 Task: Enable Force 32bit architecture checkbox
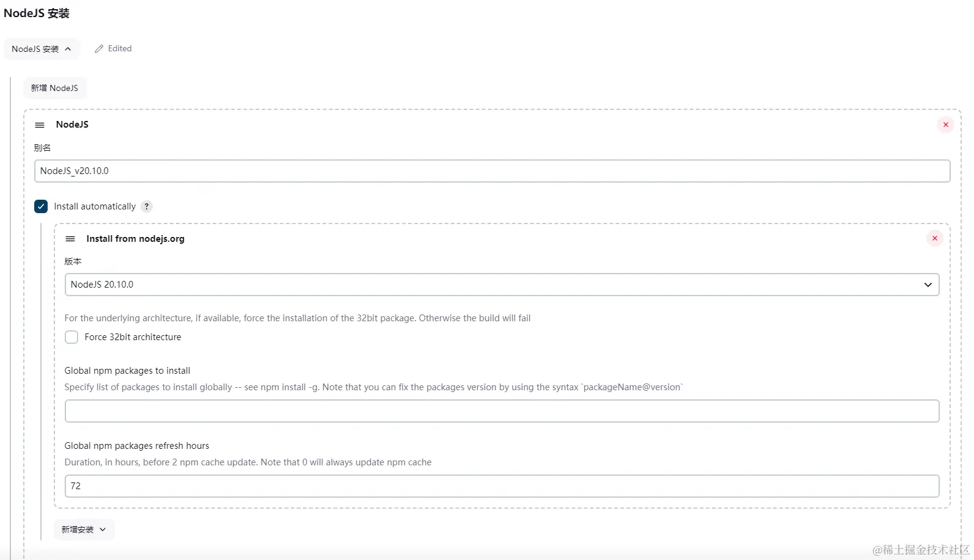click(71, 337)
